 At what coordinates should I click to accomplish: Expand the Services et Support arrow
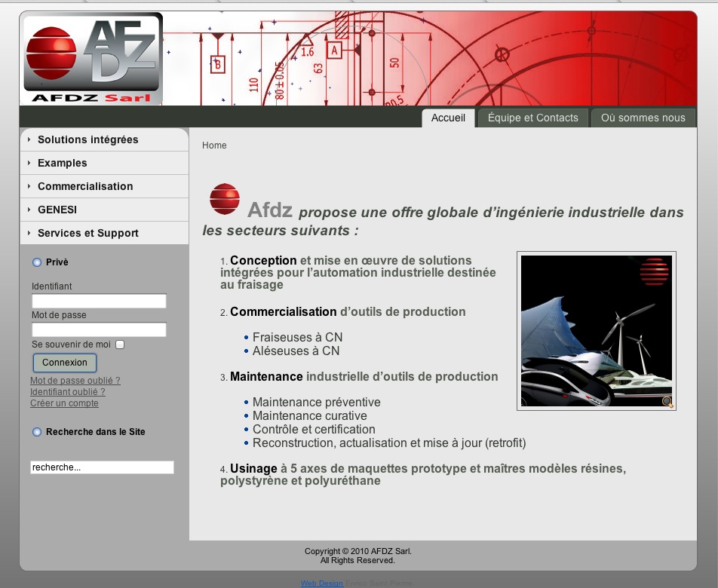(29, 233)
